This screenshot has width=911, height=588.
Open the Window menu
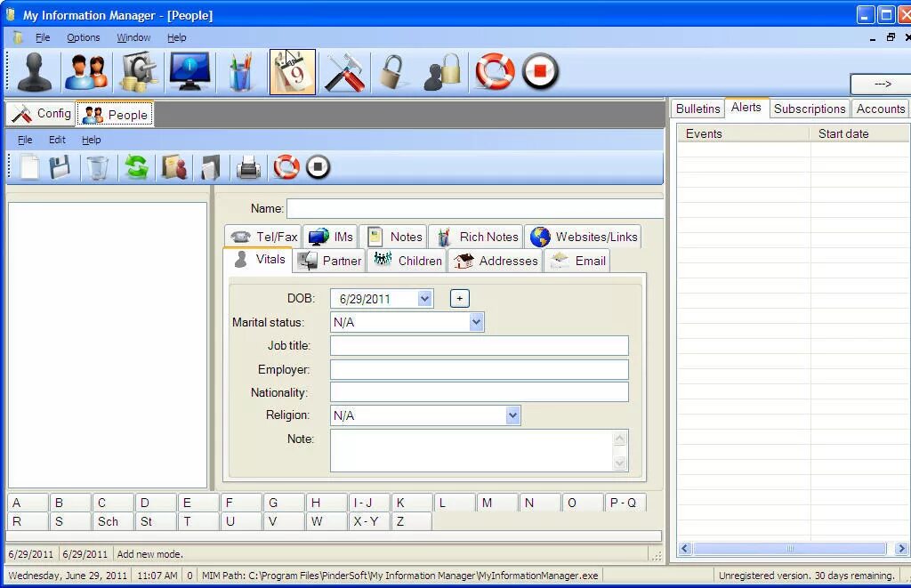coord(133,37)
